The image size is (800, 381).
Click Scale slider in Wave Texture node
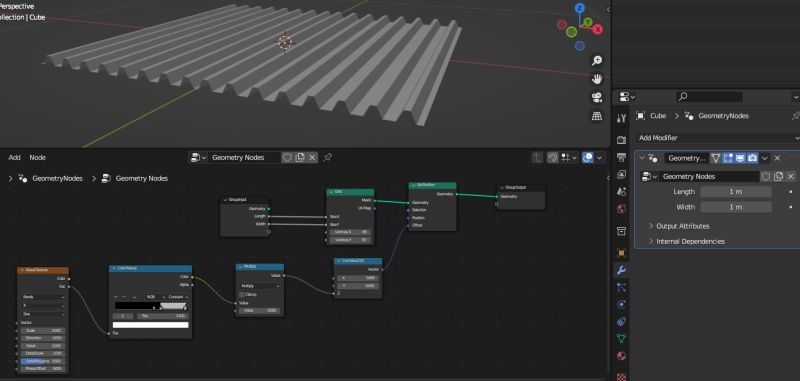[x=43, y=331]
